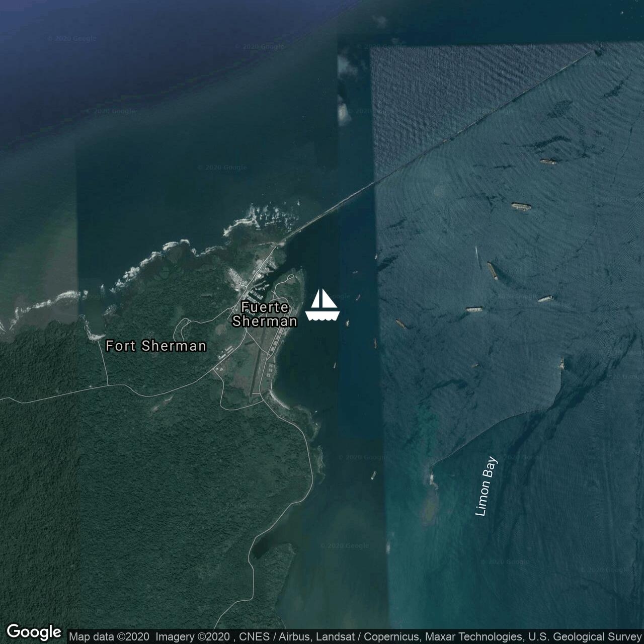Click U.S. Geological Survey attribution text
Viewport: 644px width, 644px height.
(x=585, y=637)
